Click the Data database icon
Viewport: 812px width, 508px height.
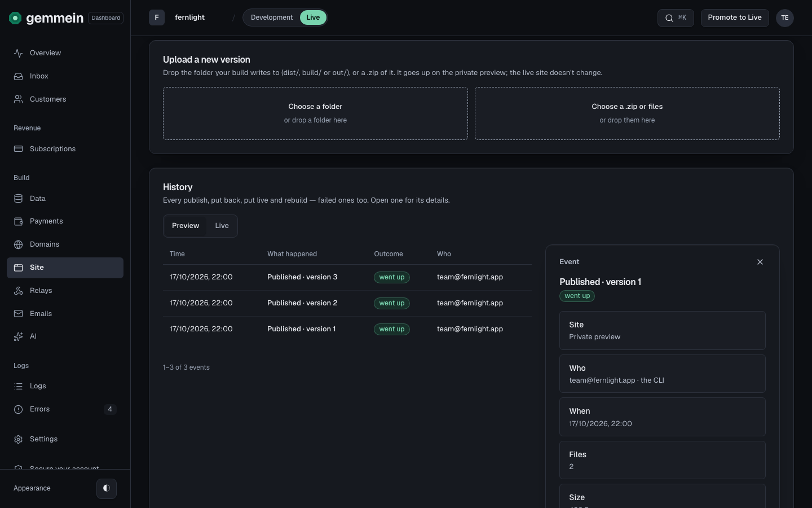coord(19,199)
